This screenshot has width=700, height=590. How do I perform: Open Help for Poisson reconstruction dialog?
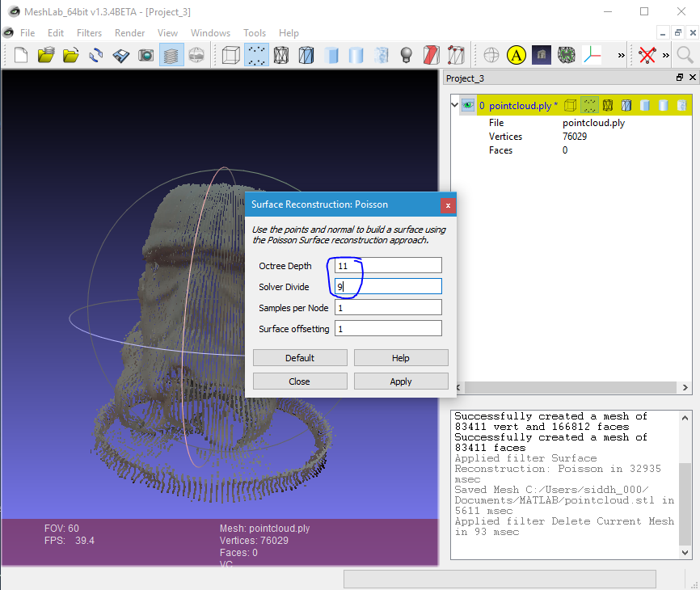click(401, 358)
